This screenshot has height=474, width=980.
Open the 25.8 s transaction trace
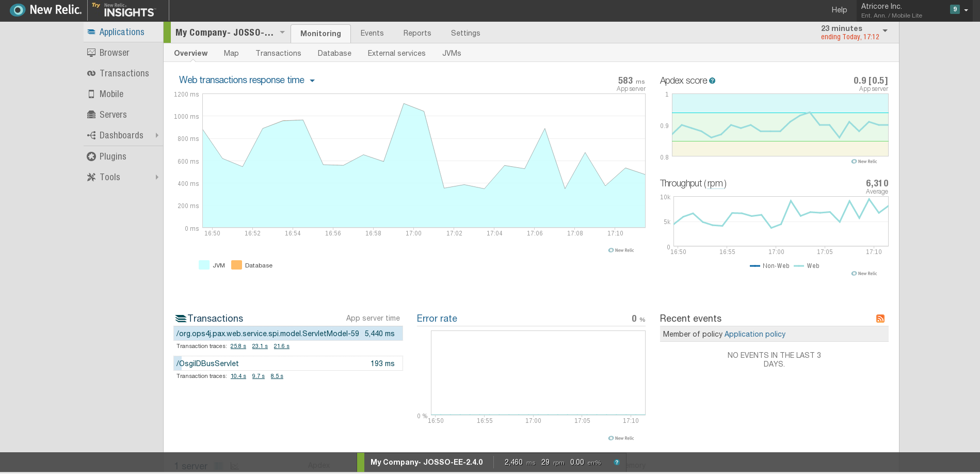click(238, 346)
